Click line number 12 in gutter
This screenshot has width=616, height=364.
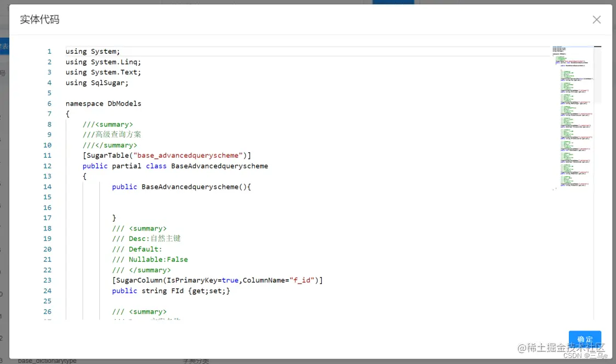click(47, 166)
